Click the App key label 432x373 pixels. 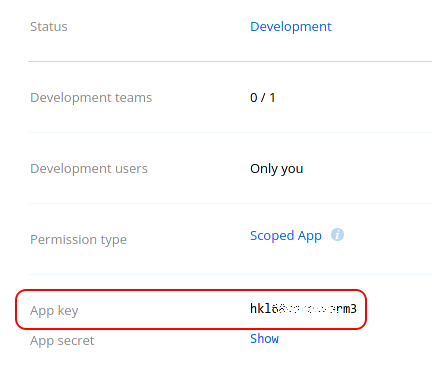[x=54, y=311]
